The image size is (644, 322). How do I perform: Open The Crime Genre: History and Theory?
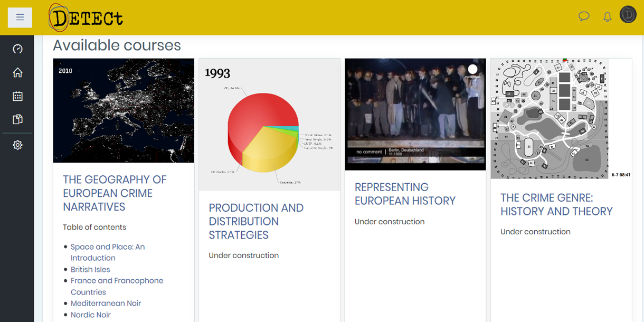click(556, 204)
